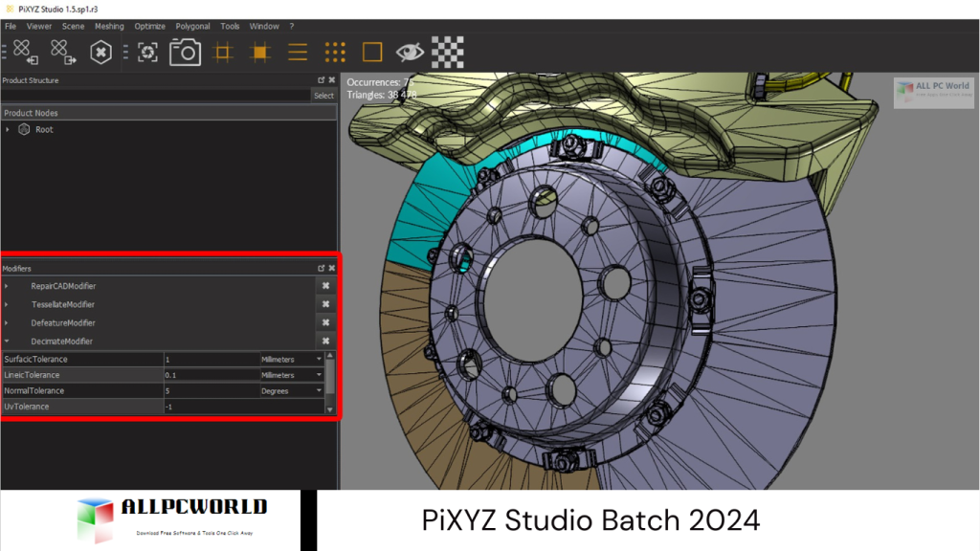Undock the Modifiers panel
The image size is (980, 551).
322,268
